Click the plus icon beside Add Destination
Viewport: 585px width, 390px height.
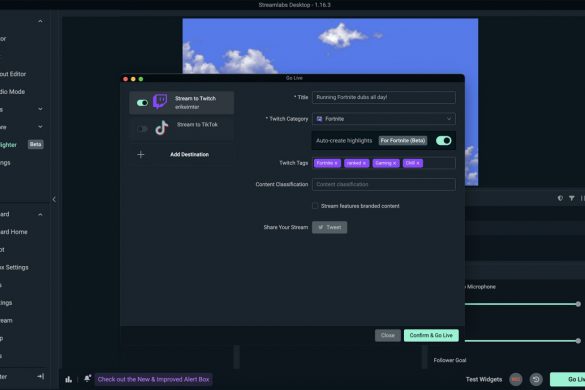tap(141, 155)
